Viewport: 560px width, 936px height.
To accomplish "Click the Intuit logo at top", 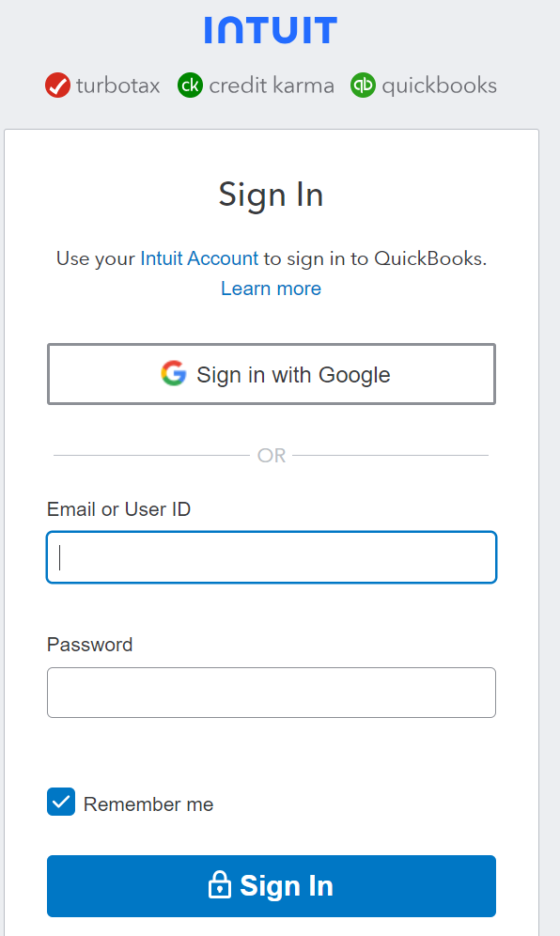I will 271,30.
